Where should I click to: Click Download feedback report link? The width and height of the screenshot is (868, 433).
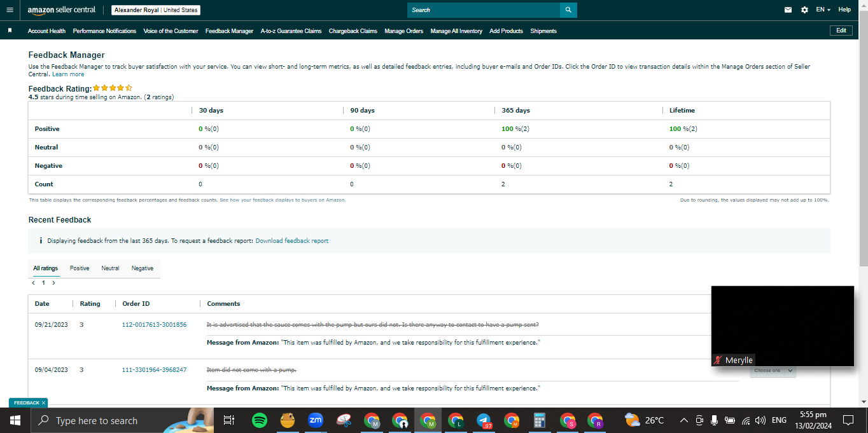click(x=292, y=241)
